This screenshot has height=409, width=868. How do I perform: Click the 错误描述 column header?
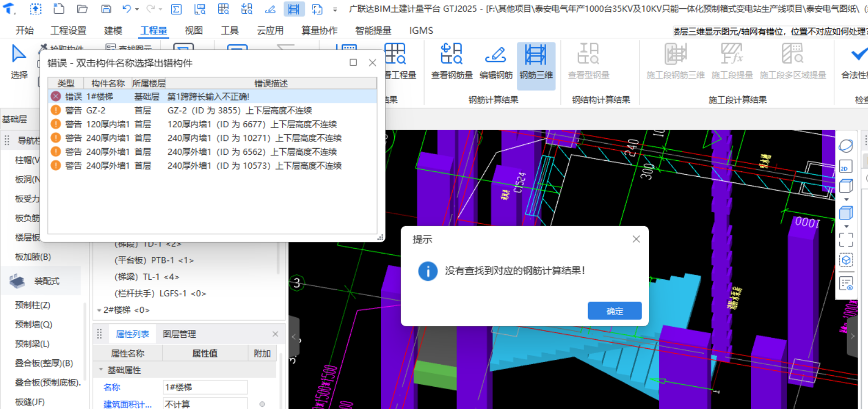coord(271,83)
